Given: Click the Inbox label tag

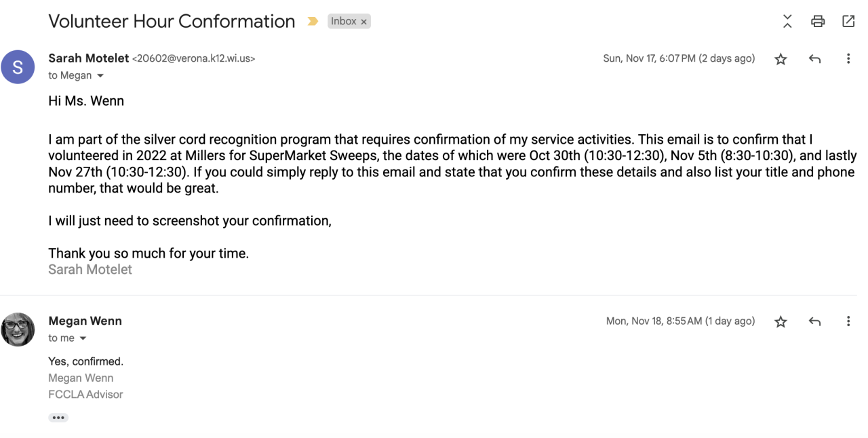Looking at the screenshot, I should (x=343, y=22).
